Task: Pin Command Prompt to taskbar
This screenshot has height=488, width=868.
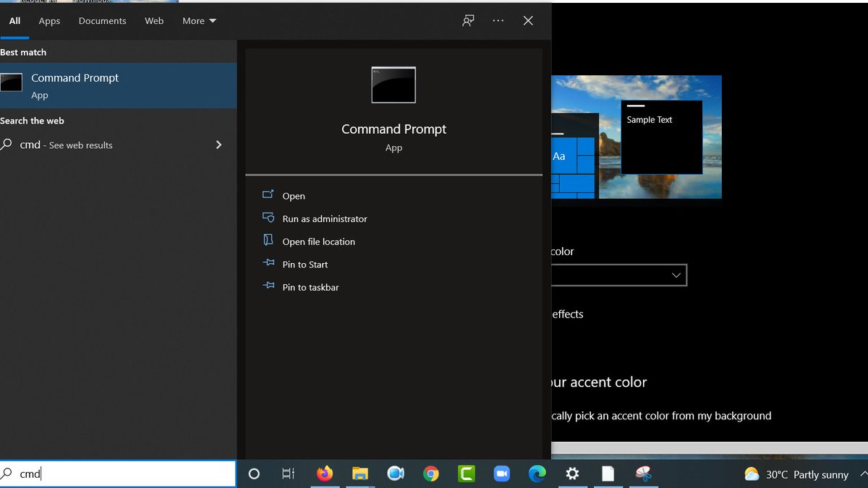Action: pos(310,287)
